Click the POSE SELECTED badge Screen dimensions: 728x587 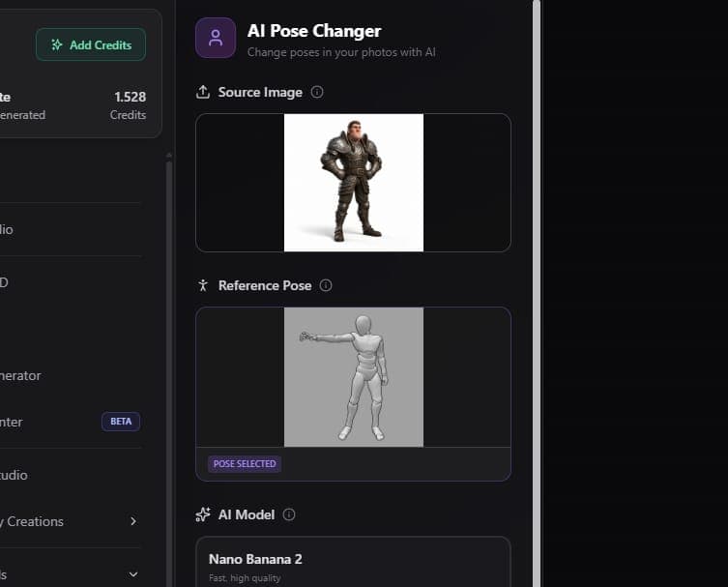click(245, 463)
